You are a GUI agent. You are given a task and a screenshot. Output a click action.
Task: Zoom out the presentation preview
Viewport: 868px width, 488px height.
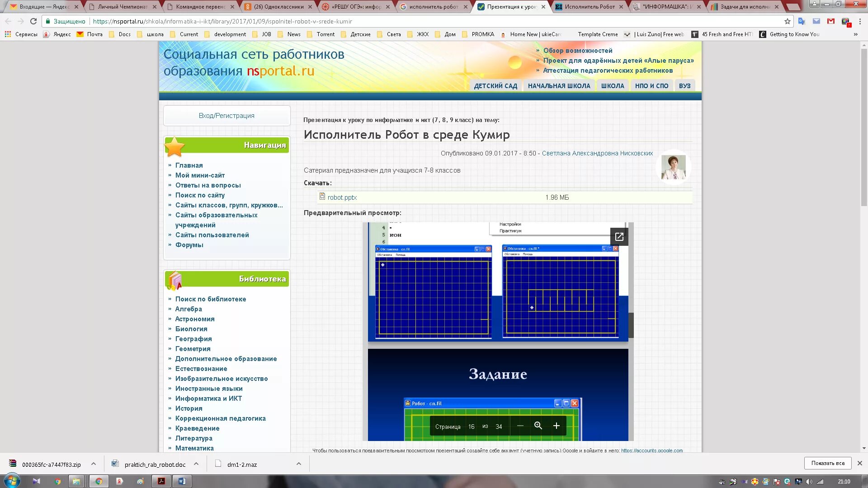520,426
